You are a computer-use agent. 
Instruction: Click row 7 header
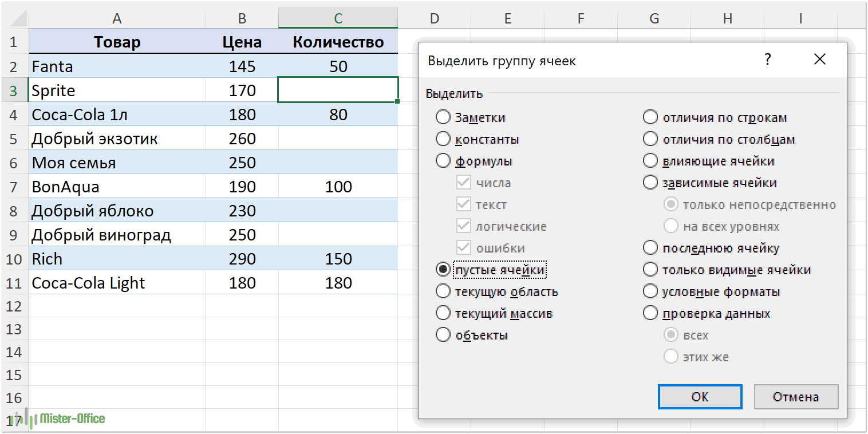(x=14, y=187)
